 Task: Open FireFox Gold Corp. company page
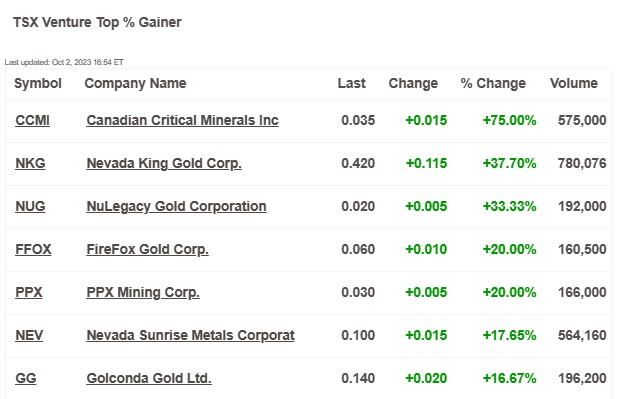[147, 249]
